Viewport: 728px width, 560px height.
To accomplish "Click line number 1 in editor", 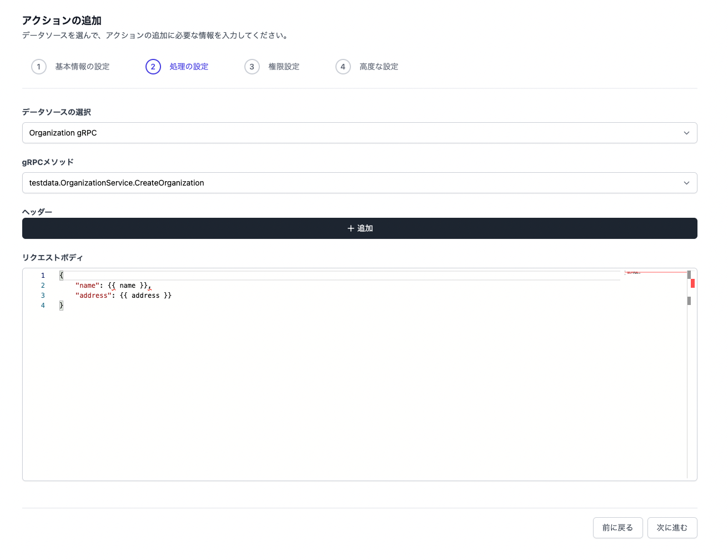I will point(43,276).
